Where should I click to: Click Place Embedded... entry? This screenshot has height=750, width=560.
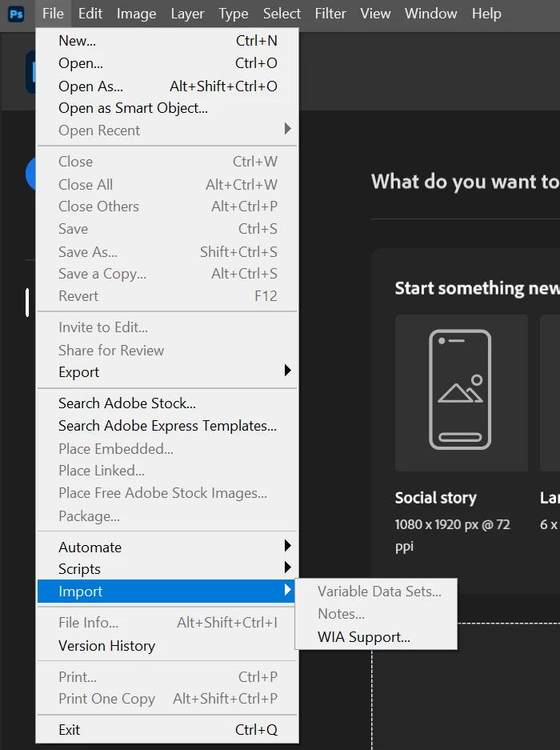[x=167, y=449]
